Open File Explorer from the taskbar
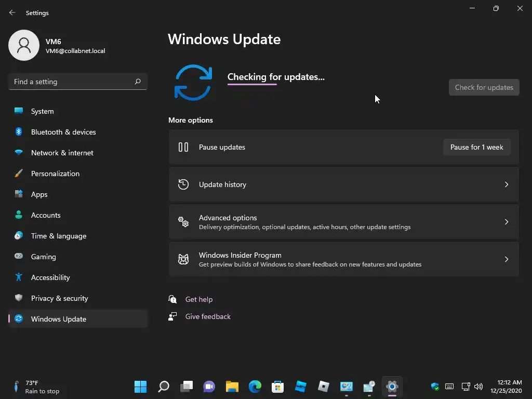This screenshot has width=532, height=399. tap(232, 387)
